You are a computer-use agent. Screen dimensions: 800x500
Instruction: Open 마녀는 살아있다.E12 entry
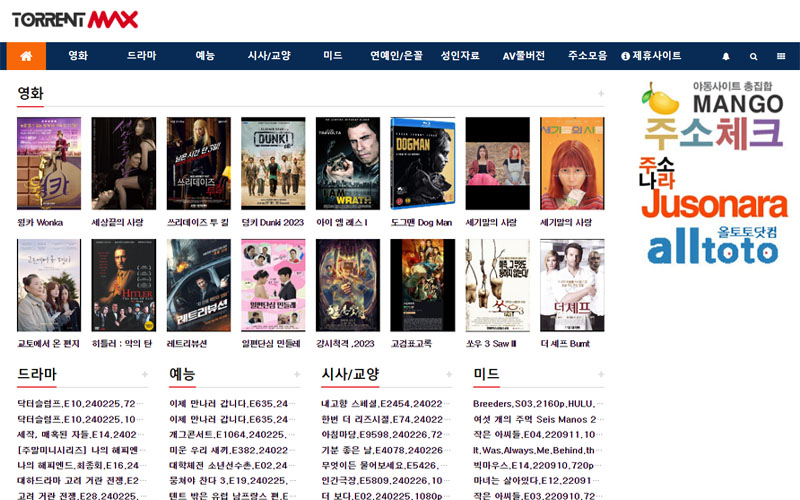[538, 481]
